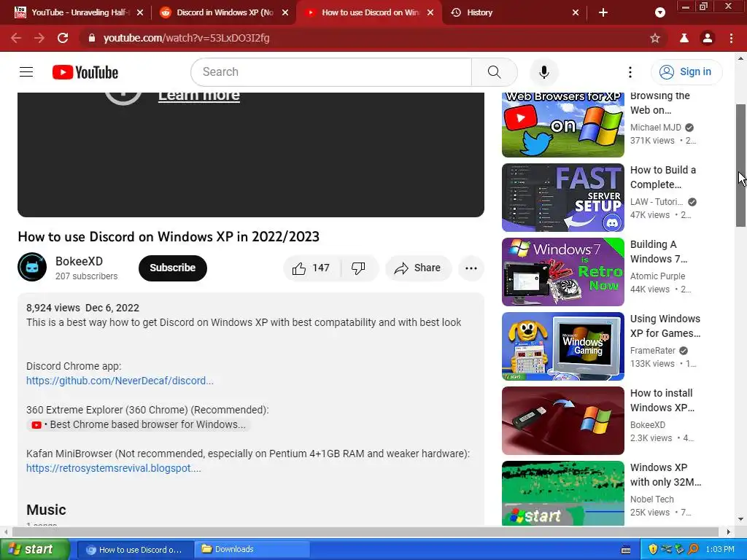Image resolution: width=747 pixels, height=560 pixels.
Task: Open BokeeXD channel avatar
Action: tap(32, 267)
